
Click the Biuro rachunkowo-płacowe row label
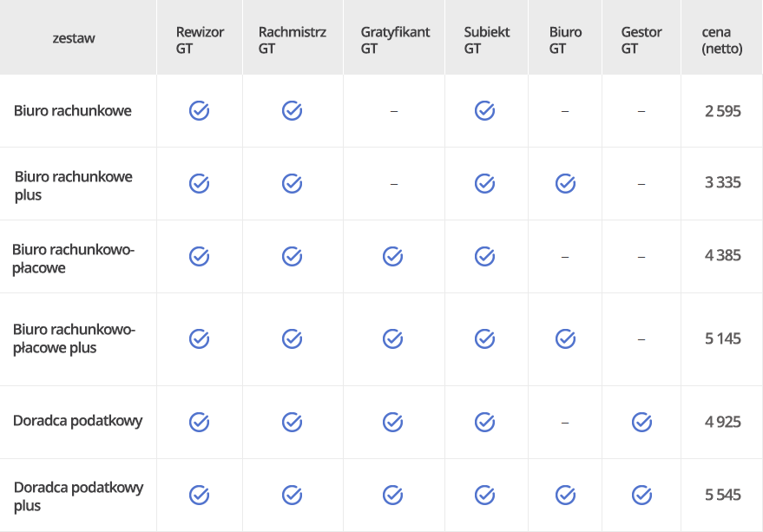pos(74,259)
